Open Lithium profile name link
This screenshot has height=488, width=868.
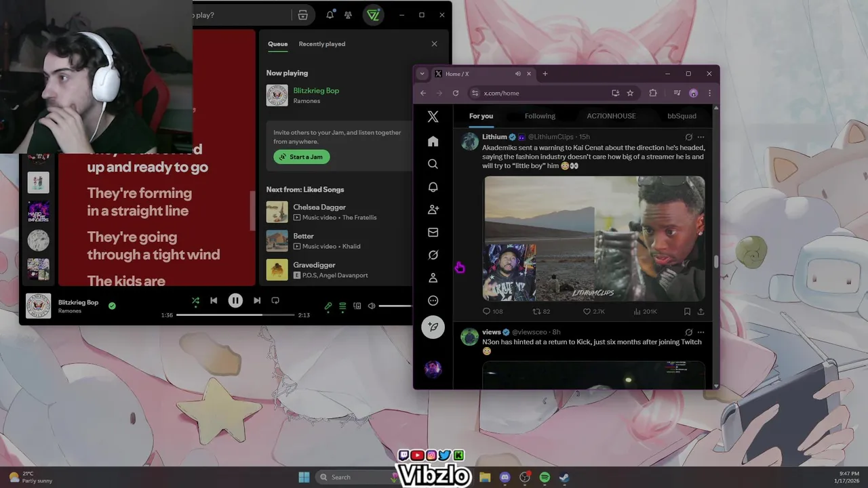tap(494, 137)
